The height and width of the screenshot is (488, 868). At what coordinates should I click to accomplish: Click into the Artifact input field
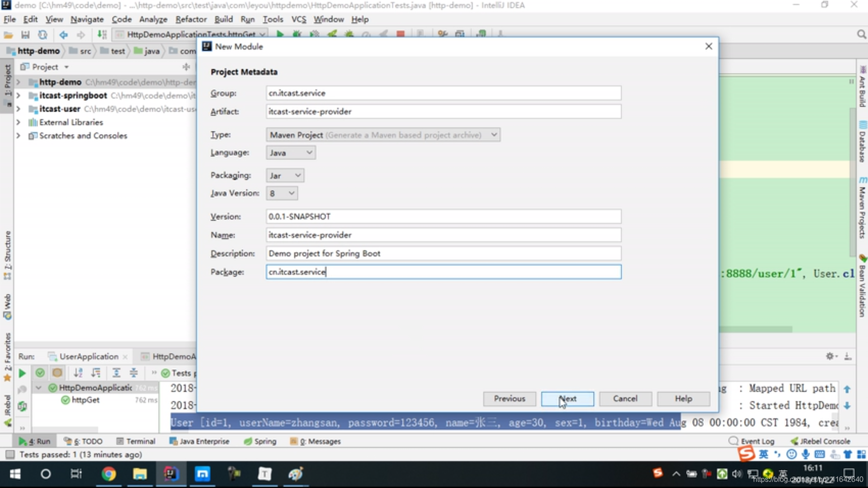[443, 112]
